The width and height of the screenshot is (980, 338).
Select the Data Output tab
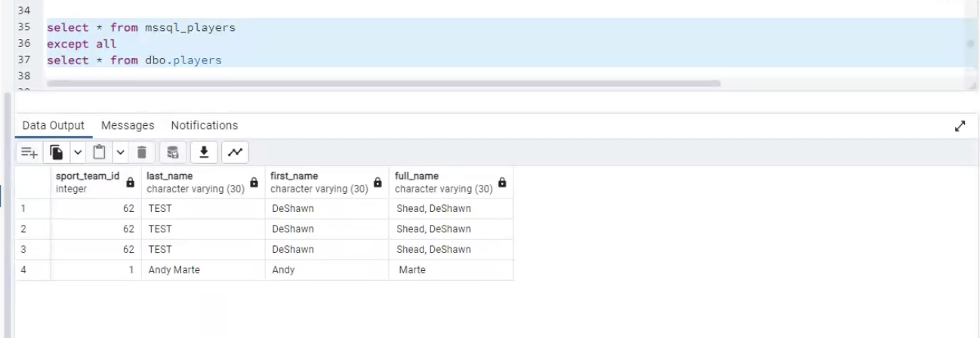54,125
